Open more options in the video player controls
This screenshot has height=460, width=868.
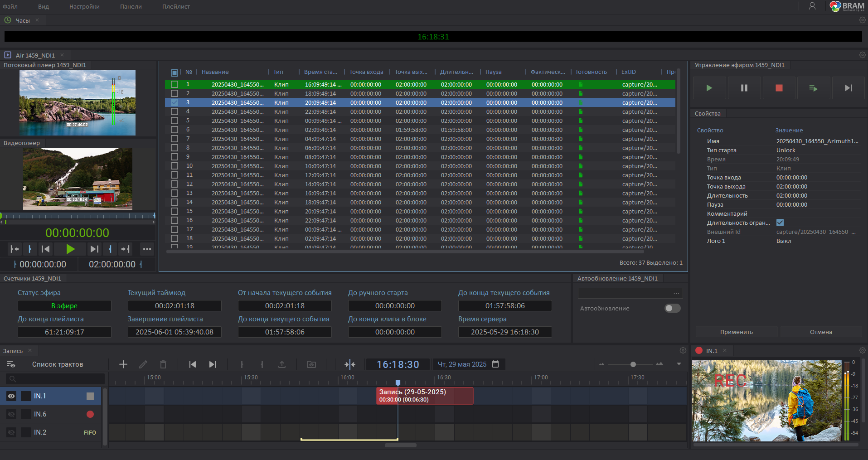pyautogui.click(x=147, y=249)
